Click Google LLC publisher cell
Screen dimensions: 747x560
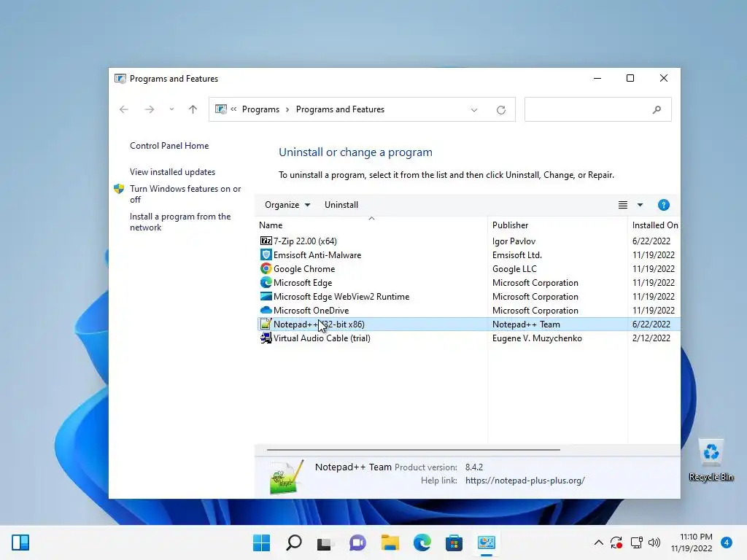(x=514, y=268)
